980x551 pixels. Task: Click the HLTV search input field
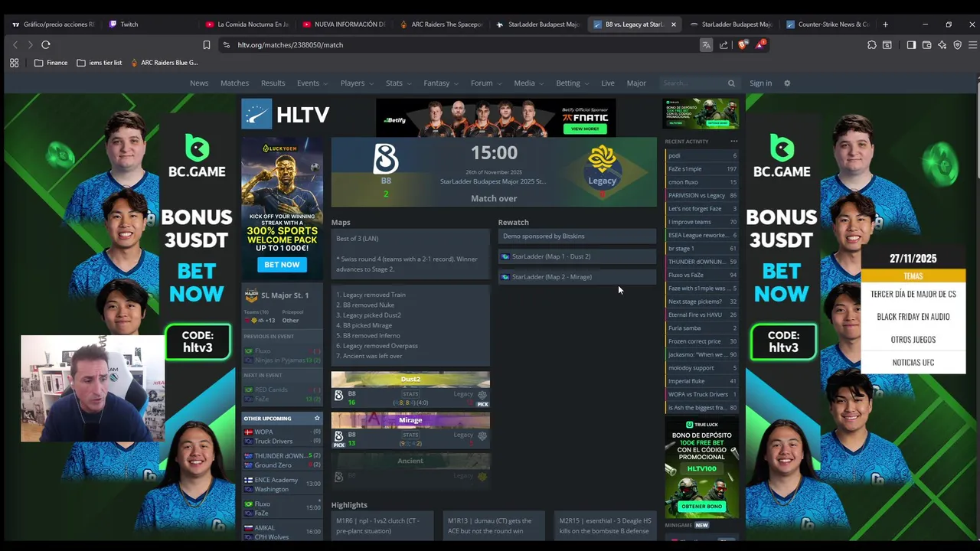tap(693, 83)
